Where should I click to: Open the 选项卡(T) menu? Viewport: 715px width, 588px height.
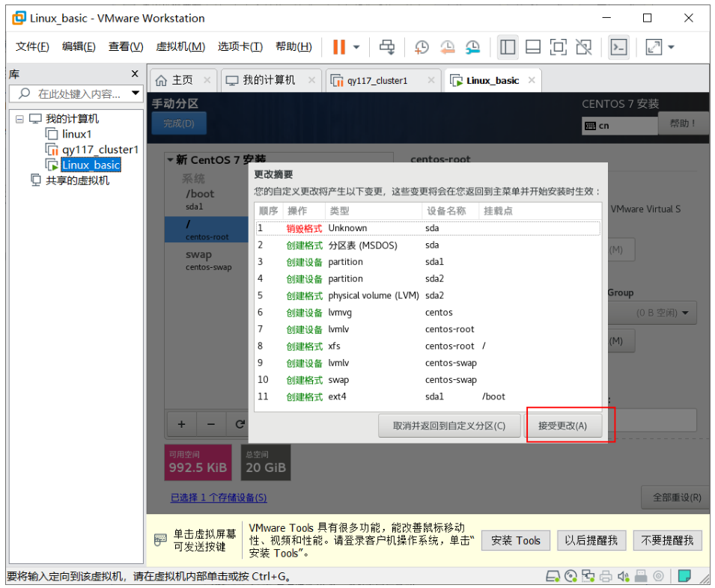[x=240, y=46]
